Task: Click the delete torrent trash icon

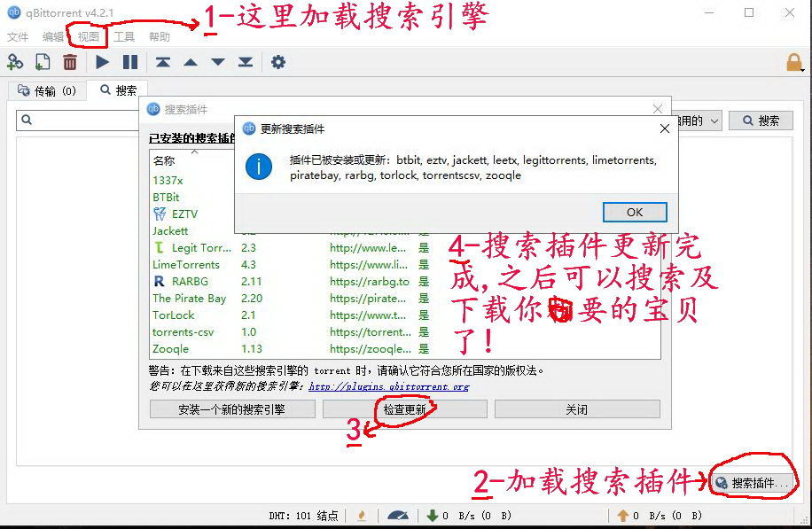Action: point(70,62)
